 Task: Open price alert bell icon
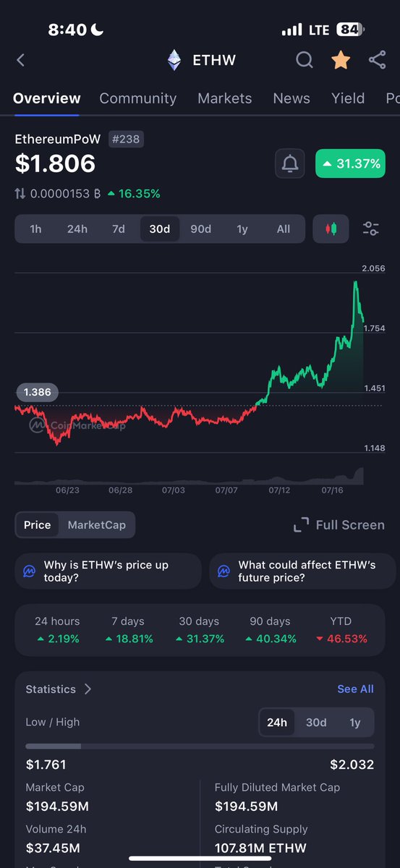tap(290, 164)
